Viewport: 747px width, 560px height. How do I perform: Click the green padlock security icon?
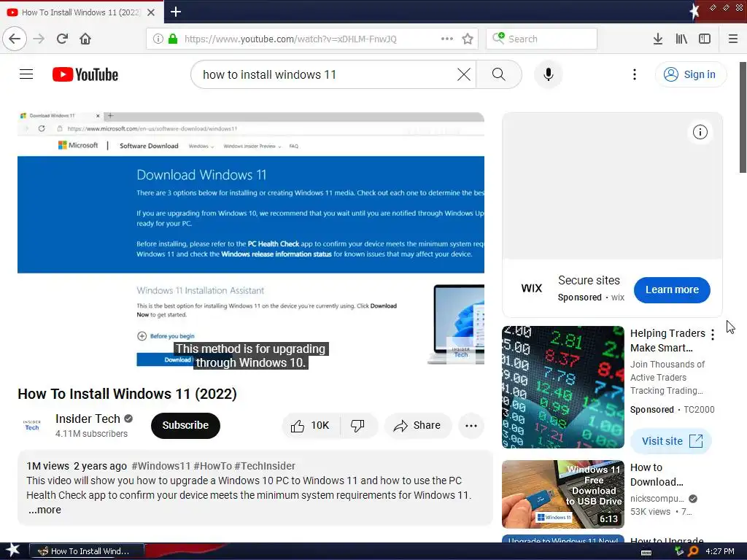point(172,39)
